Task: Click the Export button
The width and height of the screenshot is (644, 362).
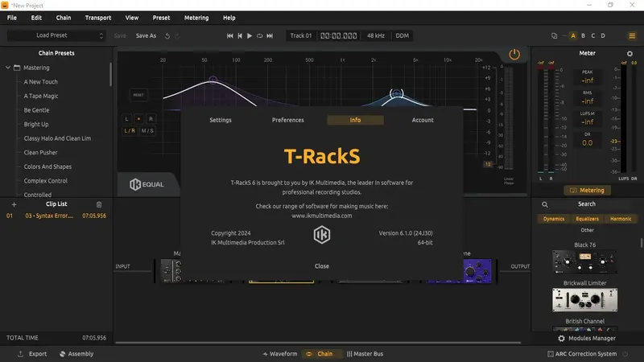Action: pyautogui.click(x=32, y=354)
